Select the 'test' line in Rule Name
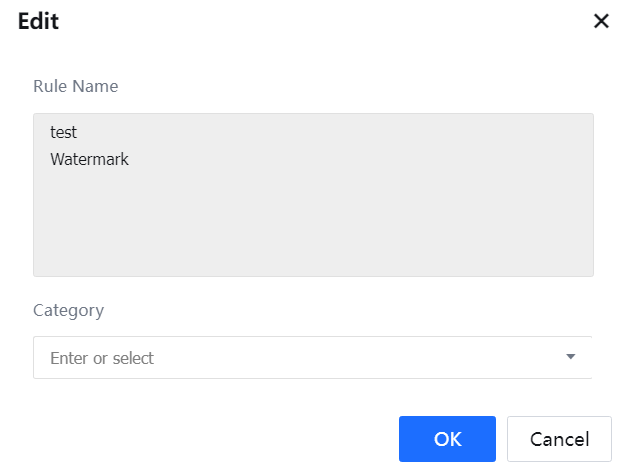Viewport: 627px width, 469px height. (63, 132)
